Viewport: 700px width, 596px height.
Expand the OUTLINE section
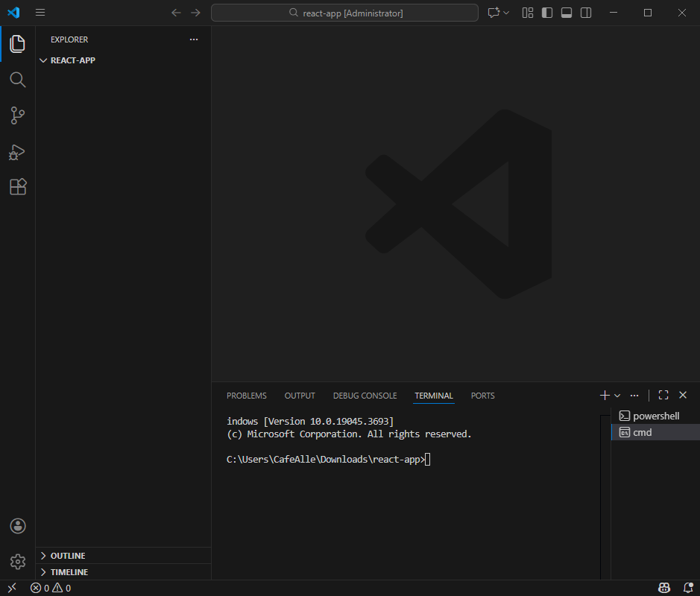123,556
